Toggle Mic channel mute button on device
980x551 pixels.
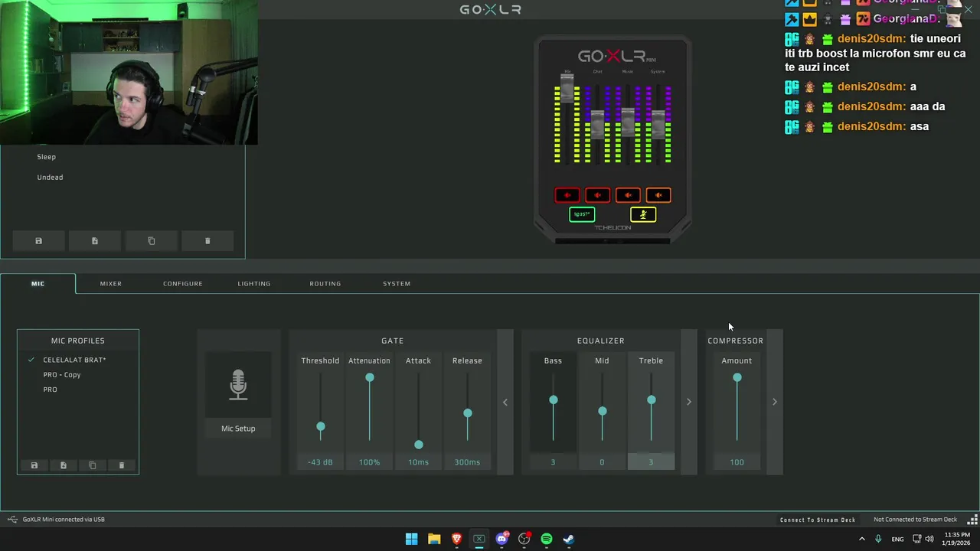[567, 195]
